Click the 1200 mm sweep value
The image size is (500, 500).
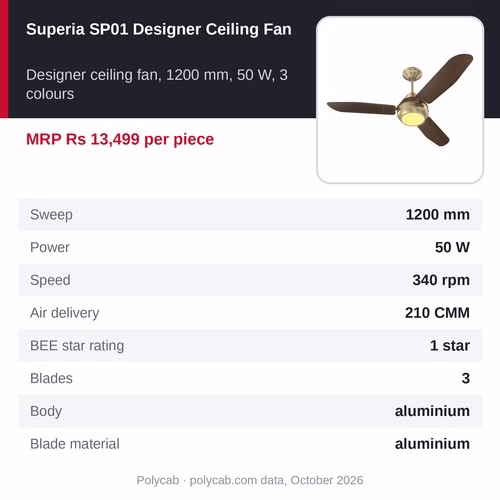click(438, 214)
